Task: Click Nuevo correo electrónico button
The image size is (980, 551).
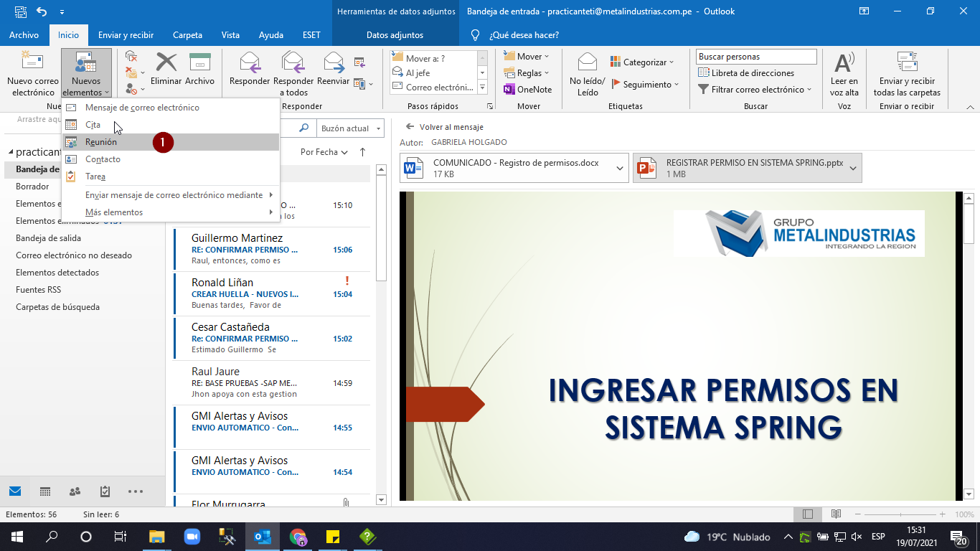Action: tap(33, 74)
